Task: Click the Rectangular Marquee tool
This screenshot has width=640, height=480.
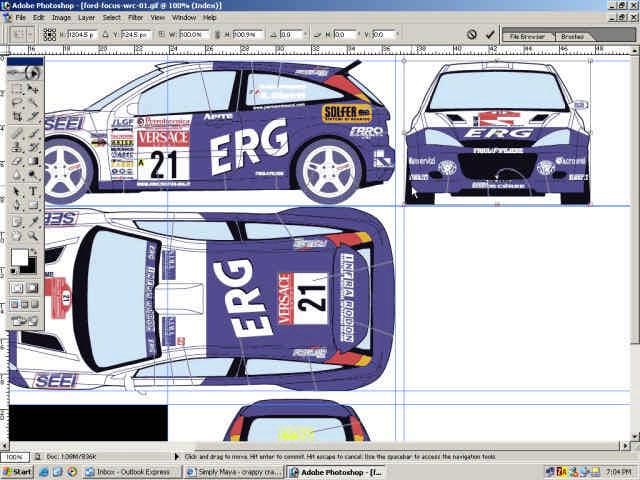Action: [17, 88]
